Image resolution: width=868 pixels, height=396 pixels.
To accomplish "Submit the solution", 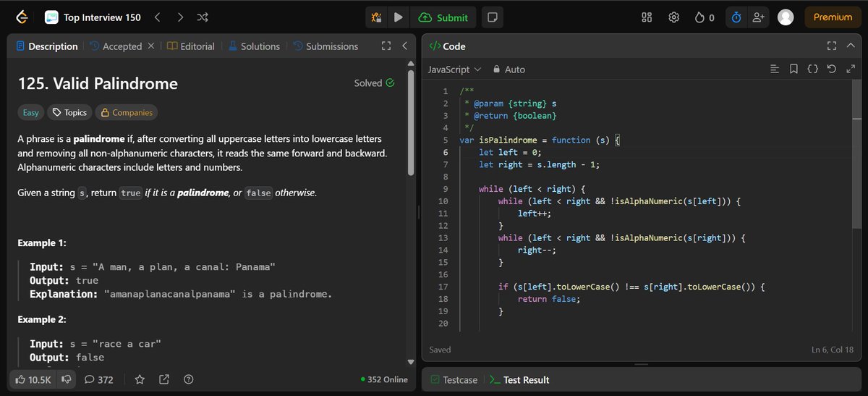I will (443, 17).
